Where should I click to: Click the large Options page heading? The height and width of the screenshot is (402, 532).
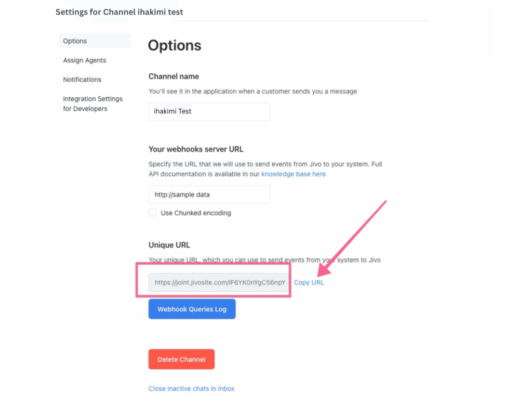coord(175,45)
